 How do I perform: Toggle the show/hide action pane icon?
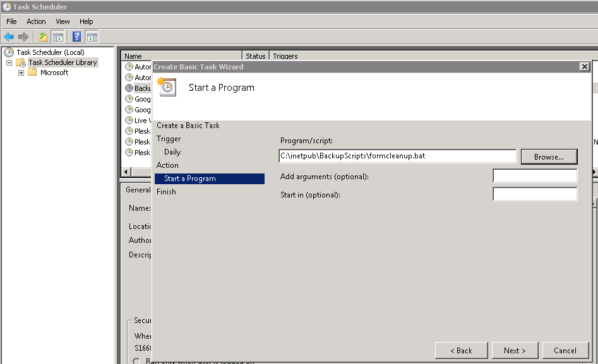coord(92,37)
